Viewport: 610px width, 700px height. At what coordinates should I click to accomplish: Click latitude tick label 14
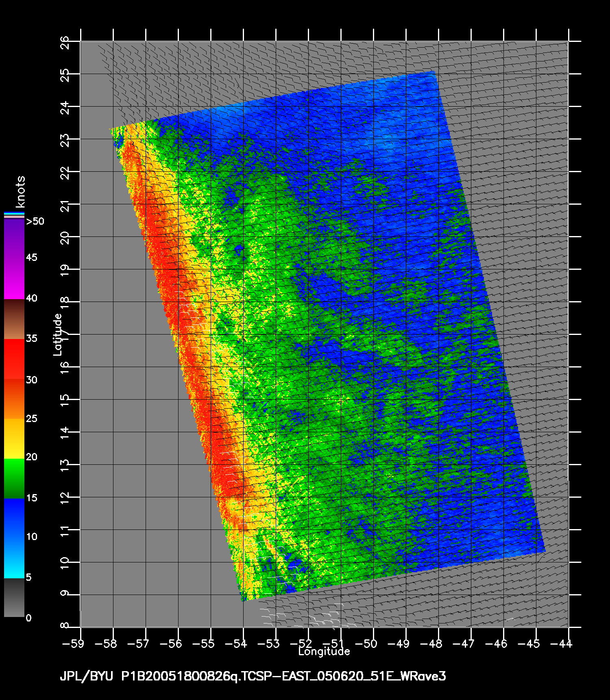(x=65, y=433)
